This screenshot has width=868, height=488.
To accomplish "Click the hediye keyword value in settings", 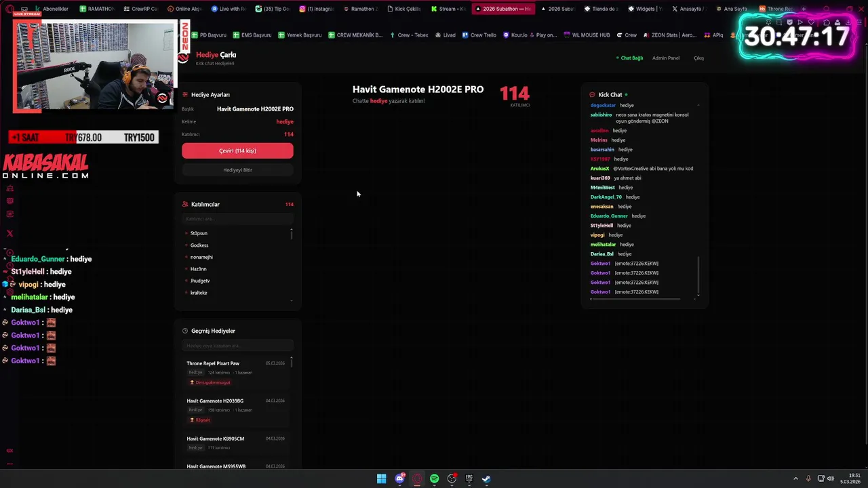I will [x=285, y=122].
